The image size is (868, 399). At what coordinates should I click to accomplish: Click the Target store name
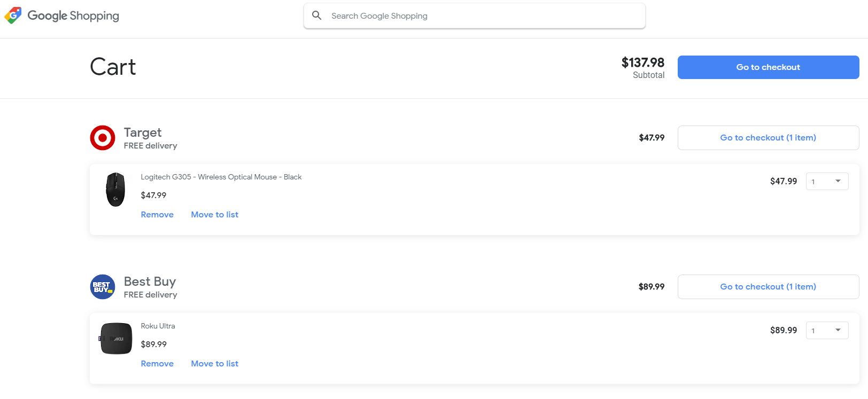[x=143, y=132]
